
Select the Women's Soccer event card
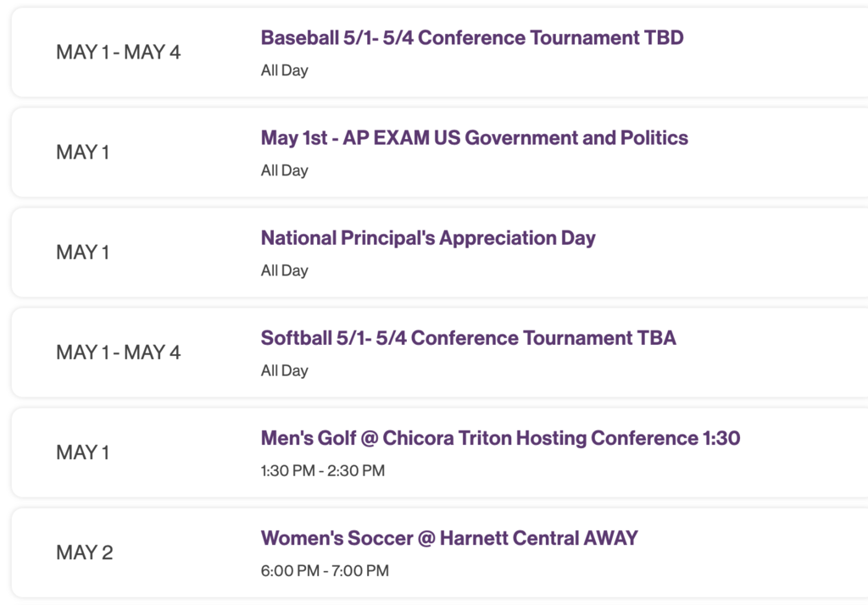tap(434, 552)
